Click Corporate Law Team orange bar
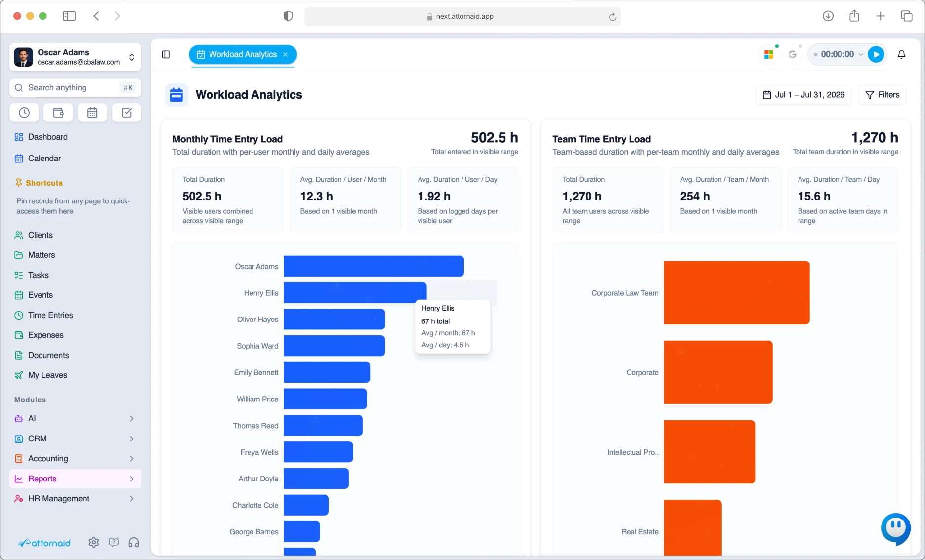 pos(737,293)
